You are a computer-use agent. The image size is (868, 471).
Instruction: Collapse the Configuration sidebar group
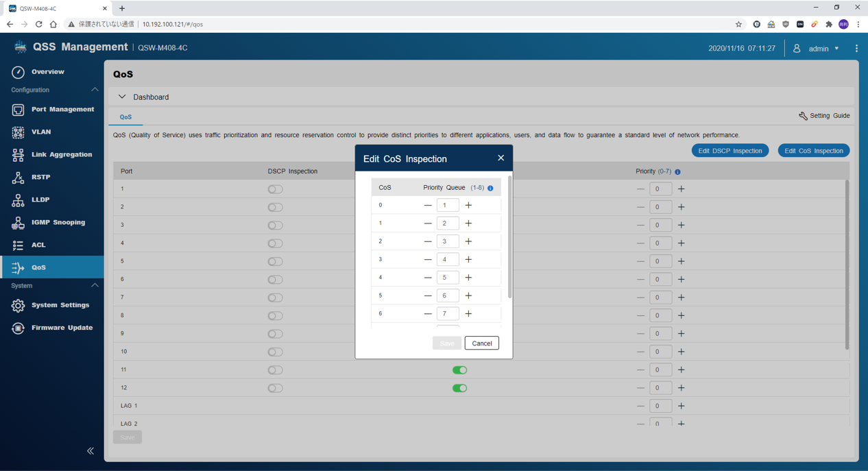[x=95, y=90]
